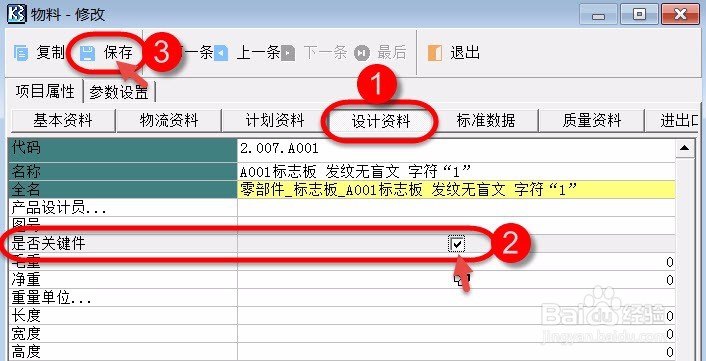Click the 保存 floppy disk icon

pos(87,53)
